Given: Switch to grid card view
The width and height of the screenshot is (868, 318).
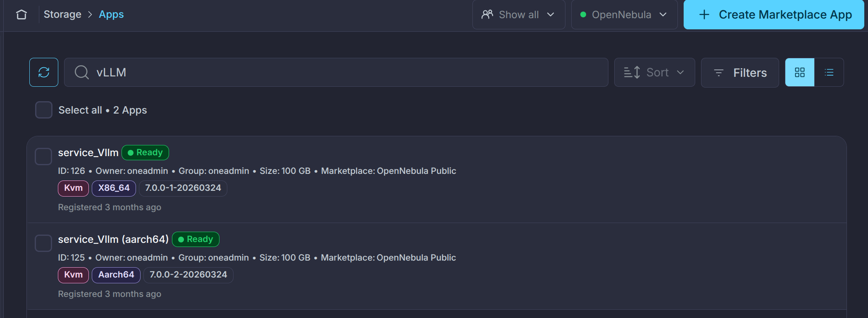Looking at the screenshot, I should pos(800,72).
